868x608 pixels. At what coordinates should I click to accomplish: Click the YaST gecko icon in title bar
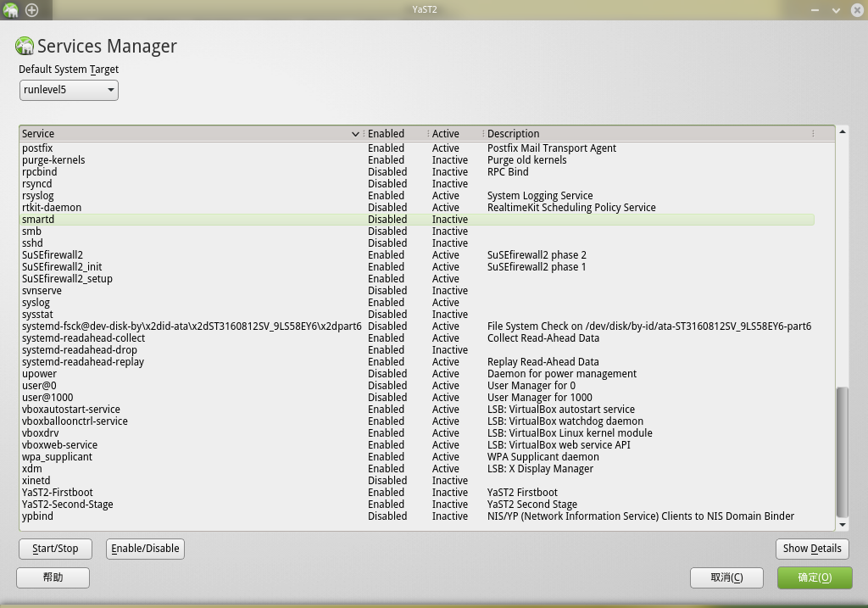[x=10, y=10]
